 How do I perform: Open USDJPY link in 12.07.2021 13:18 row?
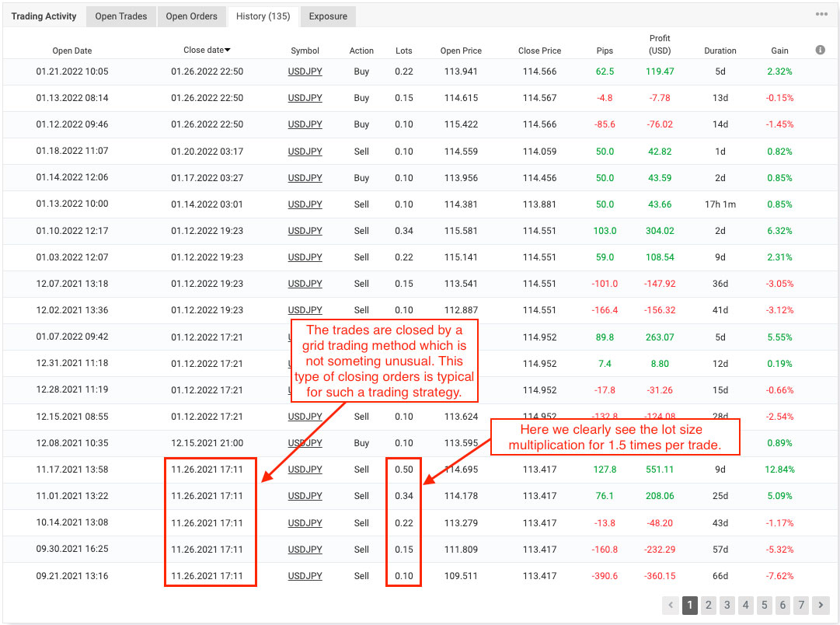point(305,284)
